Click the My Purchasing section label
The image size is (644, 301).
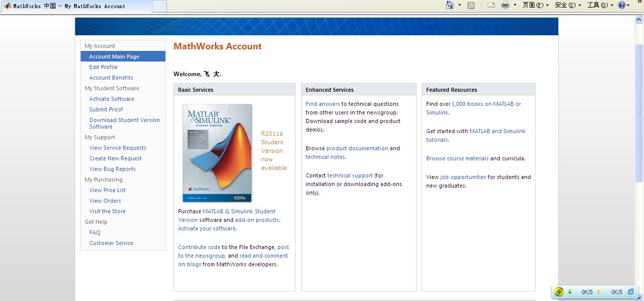(x=103, y=179)
